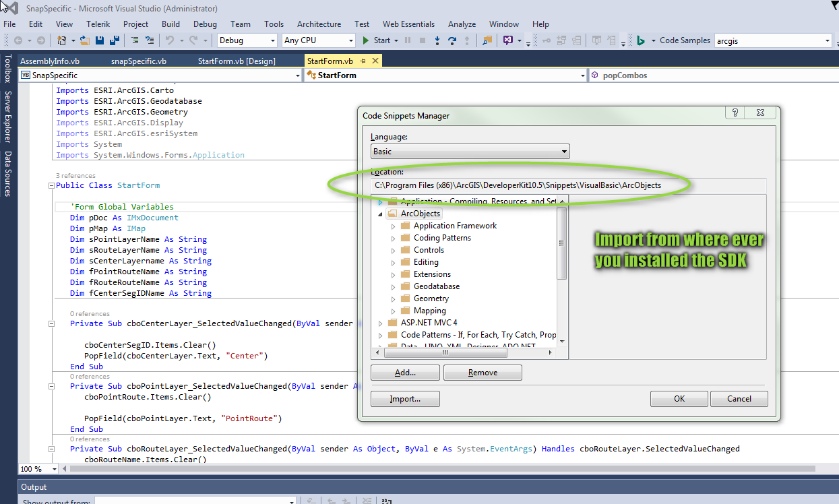
Task: Open the File menu
Action: (x=9, y=24)
